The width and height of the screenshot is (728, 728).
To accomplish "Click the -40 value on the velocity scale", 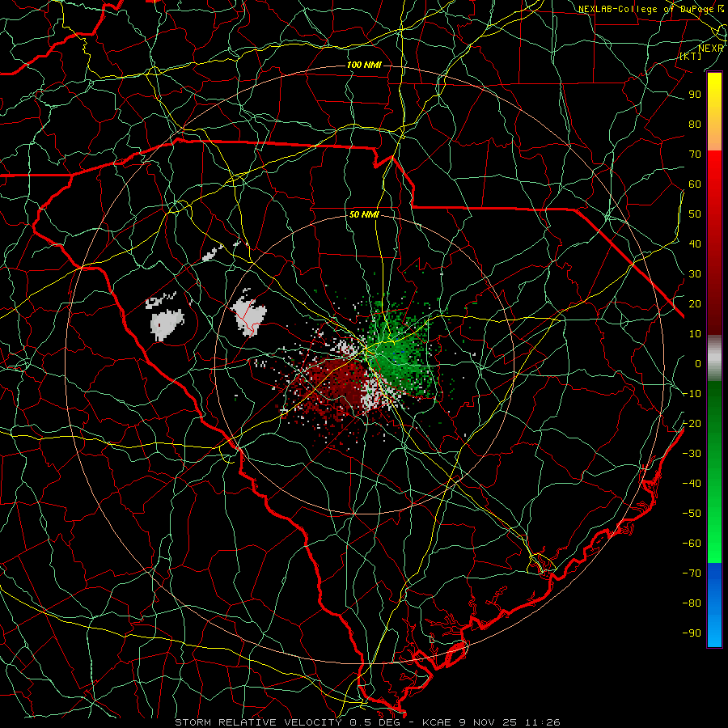I will pyautogui.click(x=692, y=484).
